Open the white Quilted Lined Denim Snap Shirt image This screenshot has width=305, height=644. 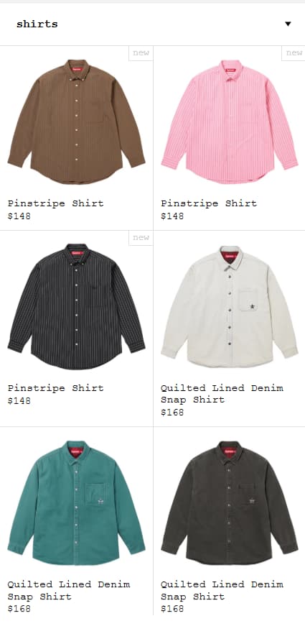coord(230,306)
